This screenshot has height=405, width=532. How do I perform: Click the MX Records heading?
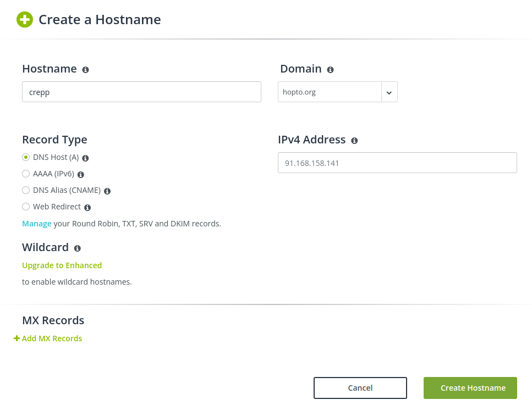point(53,320)
